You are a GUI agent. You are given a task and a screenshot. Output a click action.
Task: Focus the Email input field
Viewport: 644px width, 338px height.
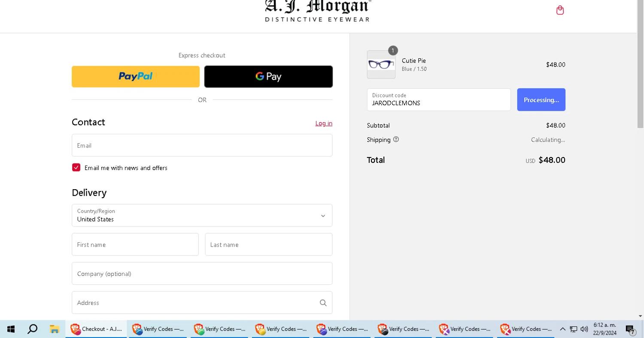(202, 145)
